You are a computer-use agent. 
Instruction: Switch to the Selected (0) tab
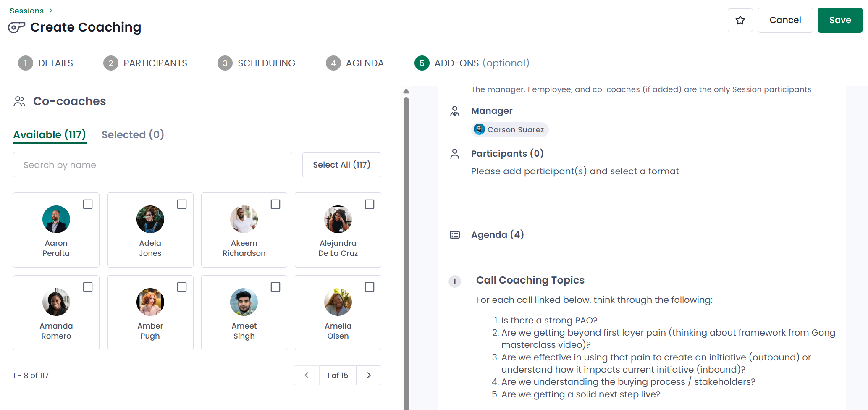(x=133, y=135)
